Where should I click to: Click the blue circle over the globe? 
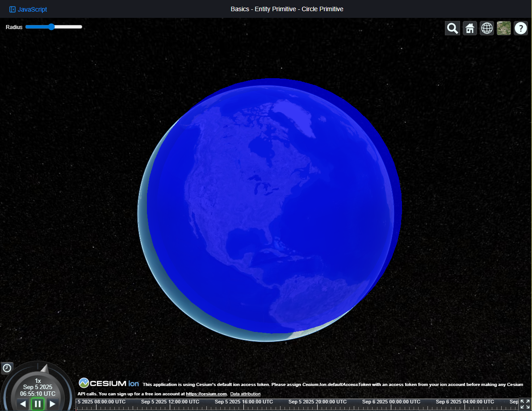pyautogui.click(x=274, y=205)
